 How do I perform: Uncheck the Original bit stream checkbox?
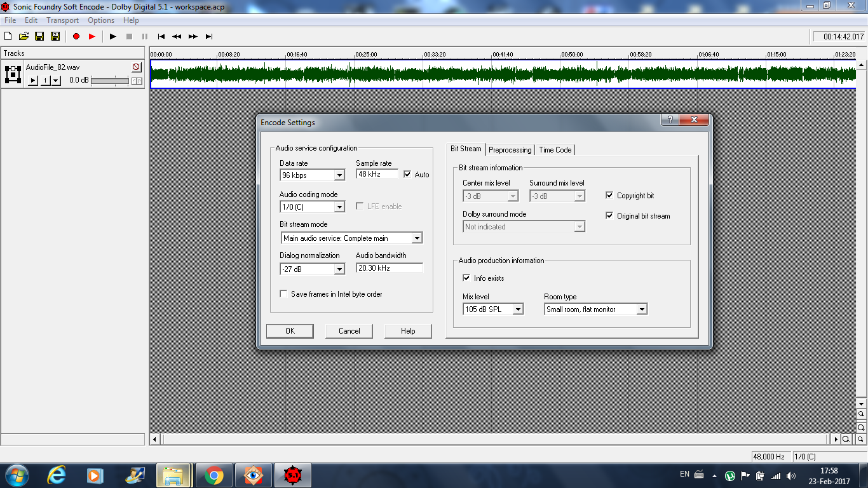point(609,216)
